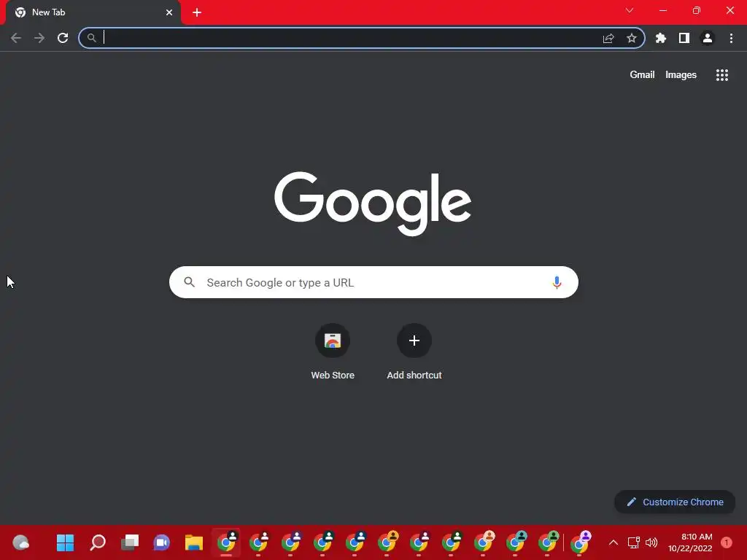Click the active highlighted Chrome taskbar icon
This screenshot has height=560, width=747.
click(x=226, y=542)
